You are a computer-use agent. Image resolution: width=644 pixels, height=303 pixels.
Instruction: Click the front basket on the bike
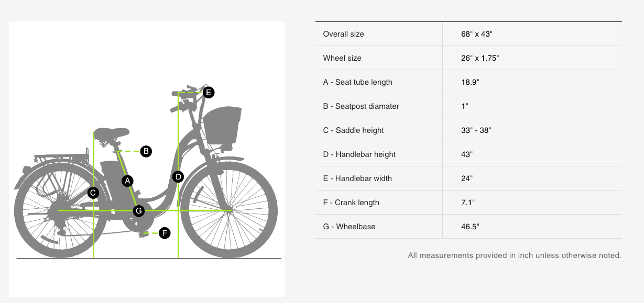222,125
